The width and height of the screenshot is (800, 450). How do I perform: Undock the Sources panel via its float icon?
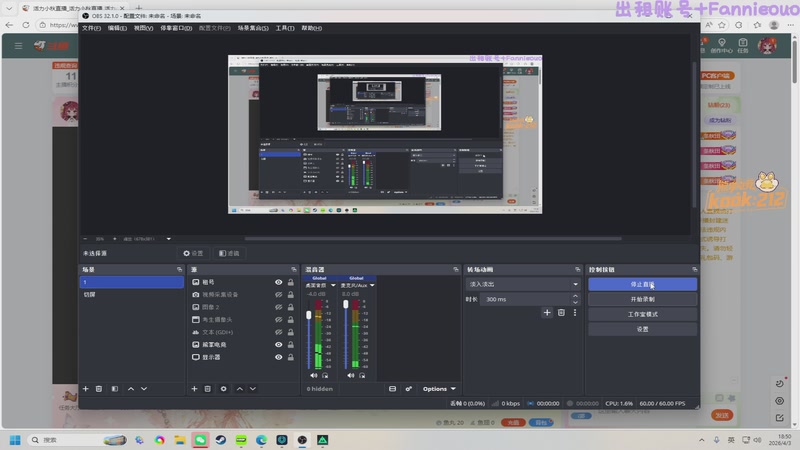[x=294, y=269]
